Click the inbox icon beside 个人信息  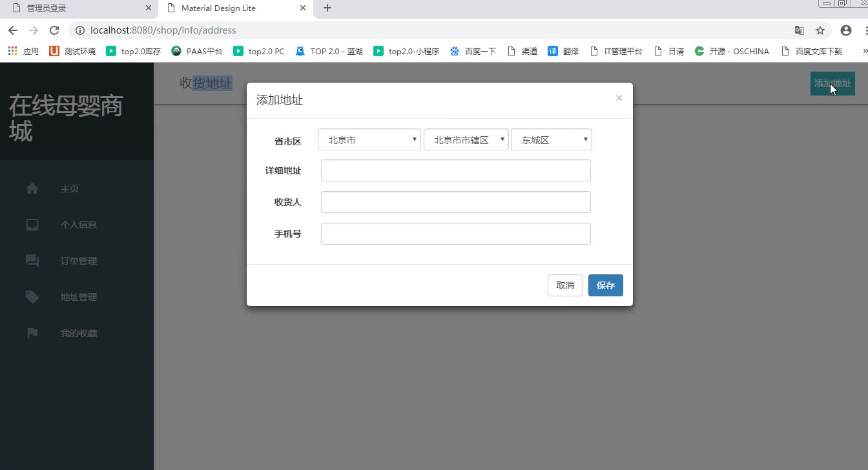click(32, 225)
